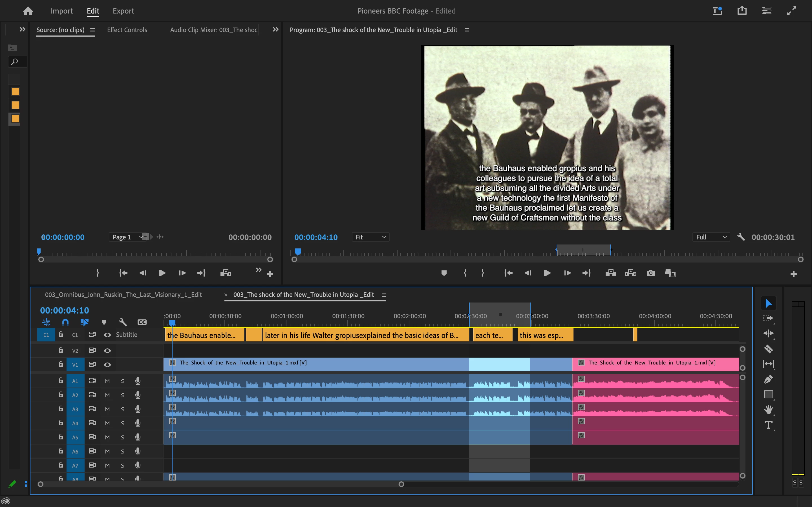Toggle Snap in Timeline magnet icon
The image size is (812, 507).
pyautogui.click(x=65, y=322)
